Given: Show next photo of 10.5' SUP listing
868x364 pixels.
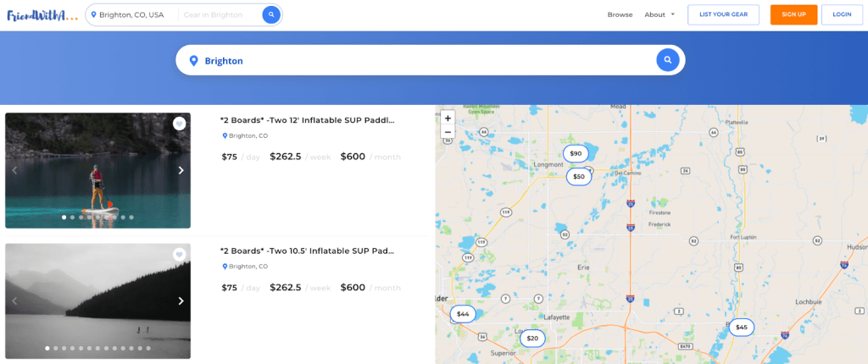Looking at the screenshot, I should [x=181, y=301].
